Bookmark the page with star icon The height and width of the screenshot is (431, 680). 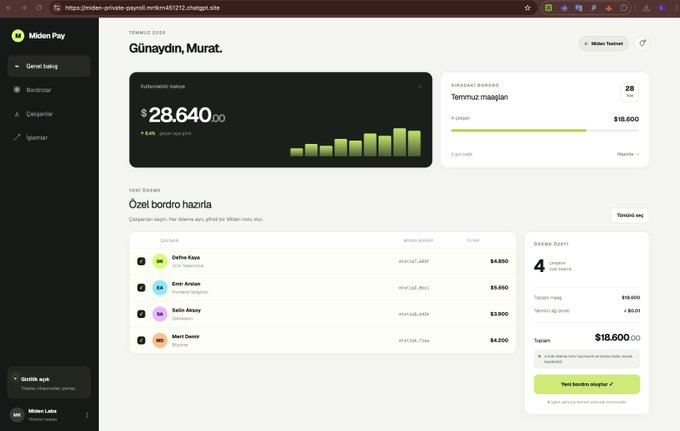click(527, 8)
